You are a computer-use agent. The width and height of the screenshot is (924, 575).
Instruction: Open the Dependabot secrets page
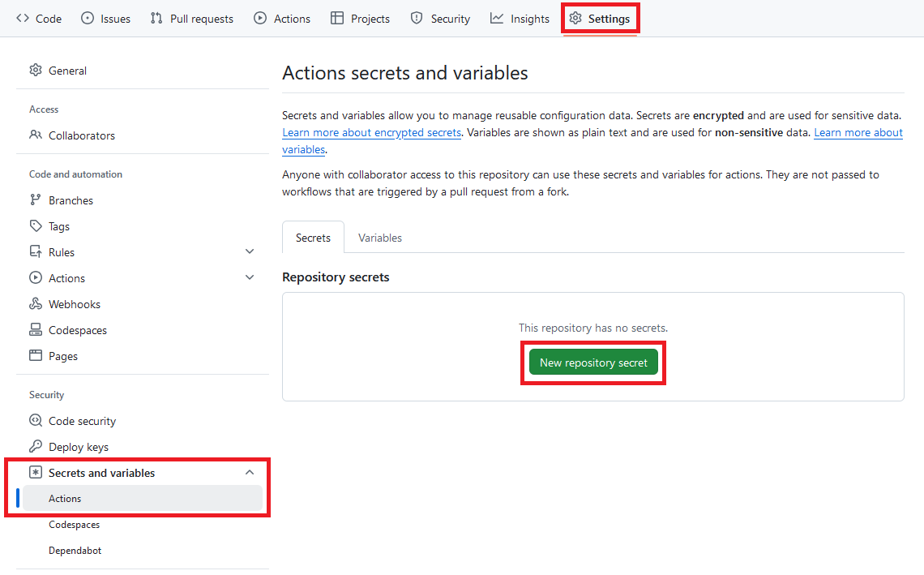[75, 550]
